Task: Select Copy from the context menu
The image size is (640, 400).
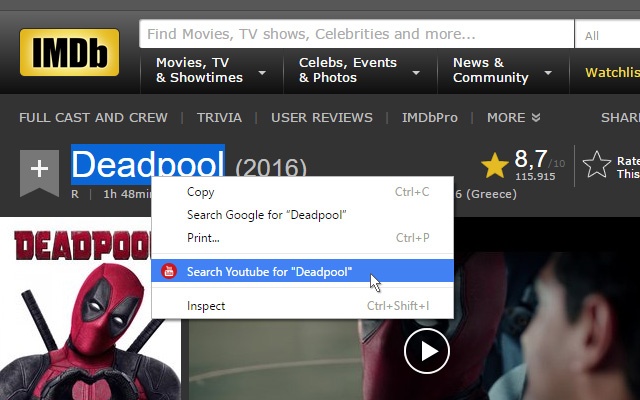Action: tap(302, 192)
